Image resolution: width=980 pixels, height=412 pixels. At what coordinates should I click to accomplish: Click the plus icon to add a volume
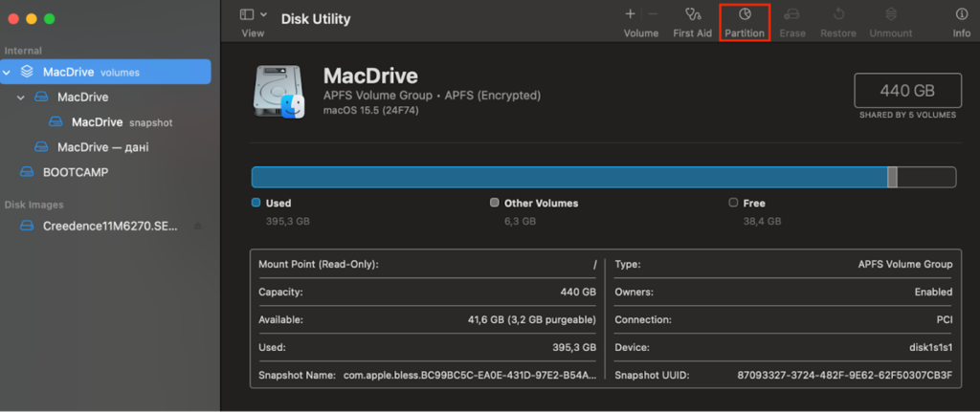click(630, 13)
